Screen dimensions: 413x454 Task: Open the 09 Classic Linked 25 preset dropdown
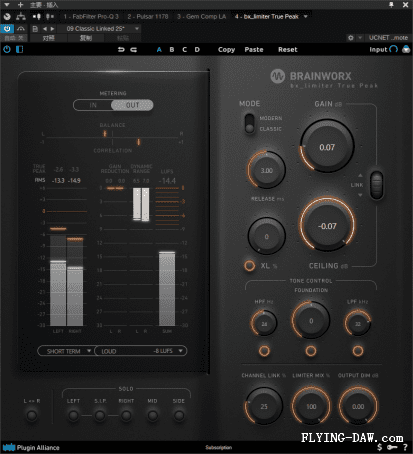[99, 29]
